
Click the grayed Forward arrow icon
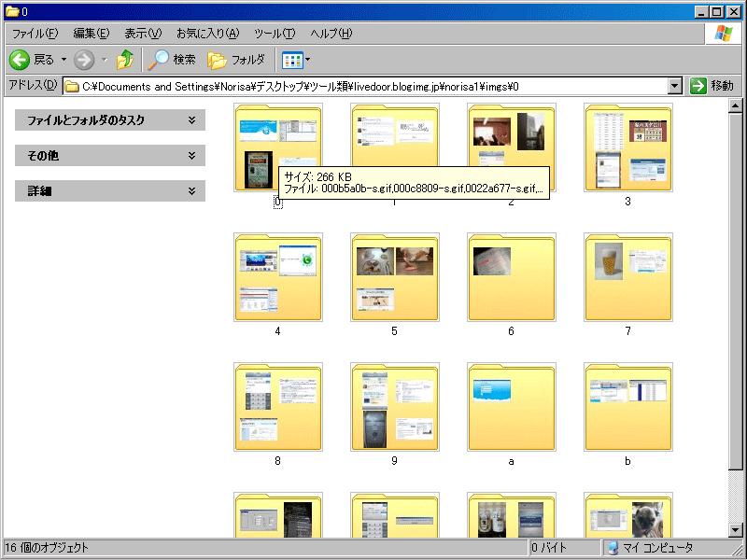(84, 60)
